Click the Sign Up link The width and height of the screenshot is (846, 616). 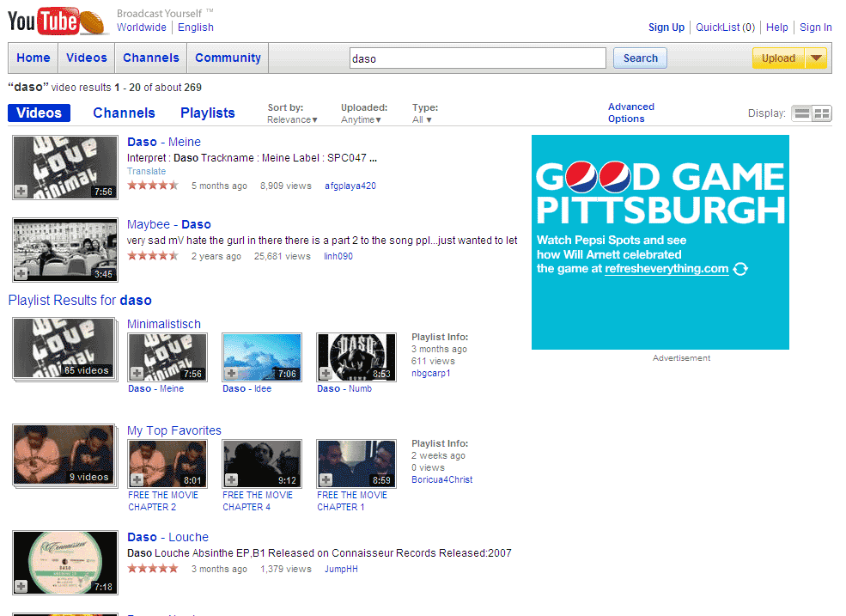pyautogui.click(x=666, y=27)
